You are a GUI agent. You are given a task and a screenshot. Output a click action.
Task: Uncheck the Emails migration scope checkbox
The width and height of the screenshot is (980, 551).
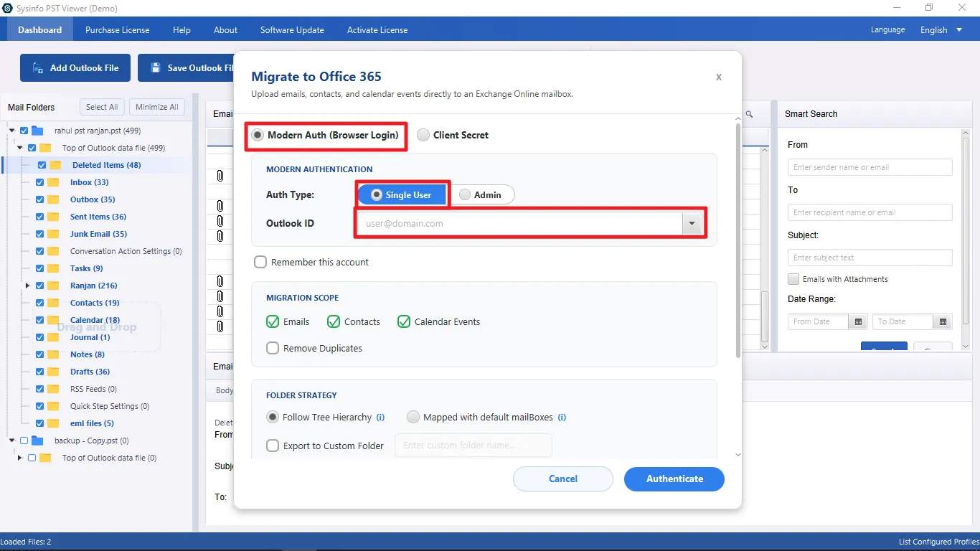coord(273,321)
